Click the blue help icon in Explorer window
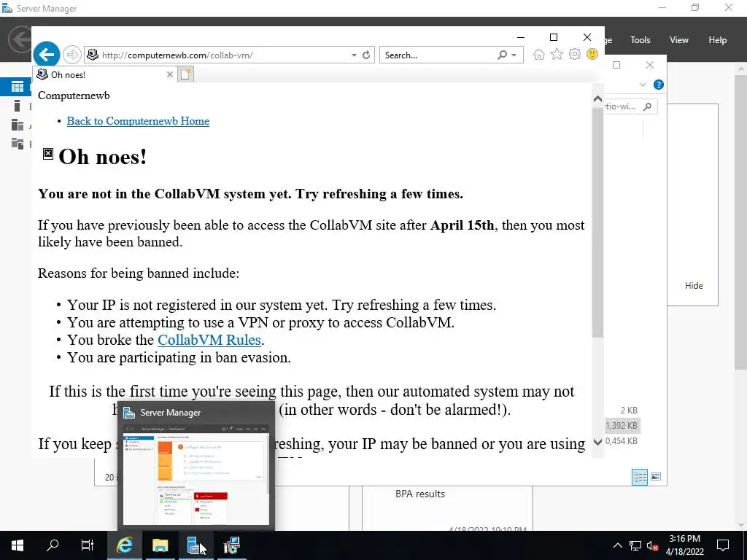Image resolution: width=747 pixels, height=560 pixels. (659, 85)
